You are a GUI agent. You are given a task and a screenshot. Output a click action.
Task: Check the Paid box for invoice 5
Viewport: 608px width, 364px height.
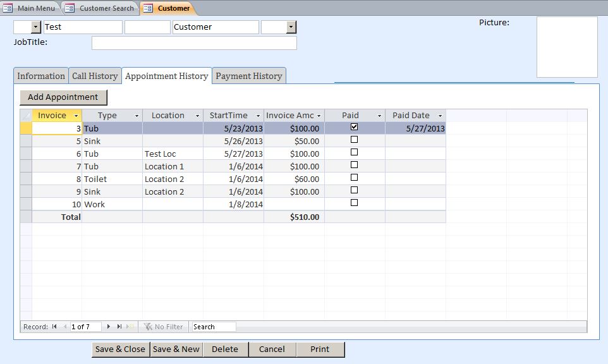click(x=354, y=139)
